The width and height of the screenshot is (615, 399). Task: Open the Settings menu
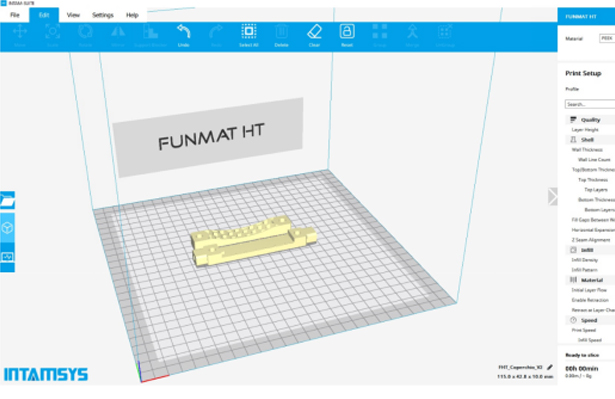coord(103,15)
